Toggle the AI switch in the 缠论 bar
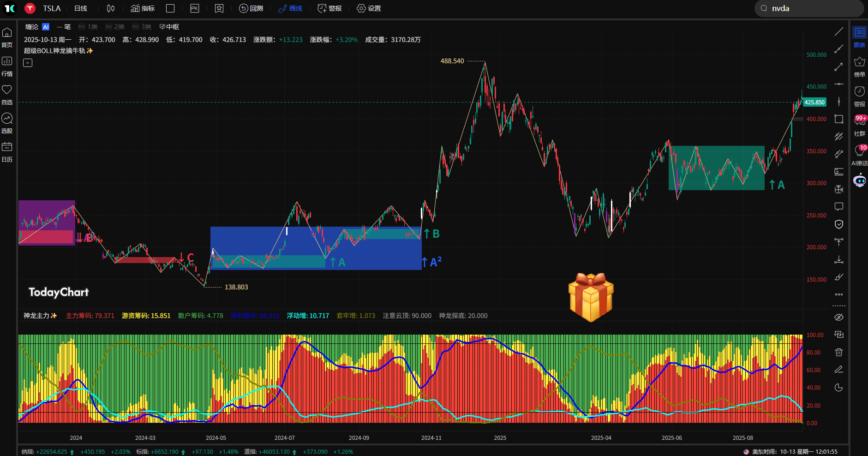The height and width of the screenshot is (456, 868). pyautogui.click(x=45, y=27)
